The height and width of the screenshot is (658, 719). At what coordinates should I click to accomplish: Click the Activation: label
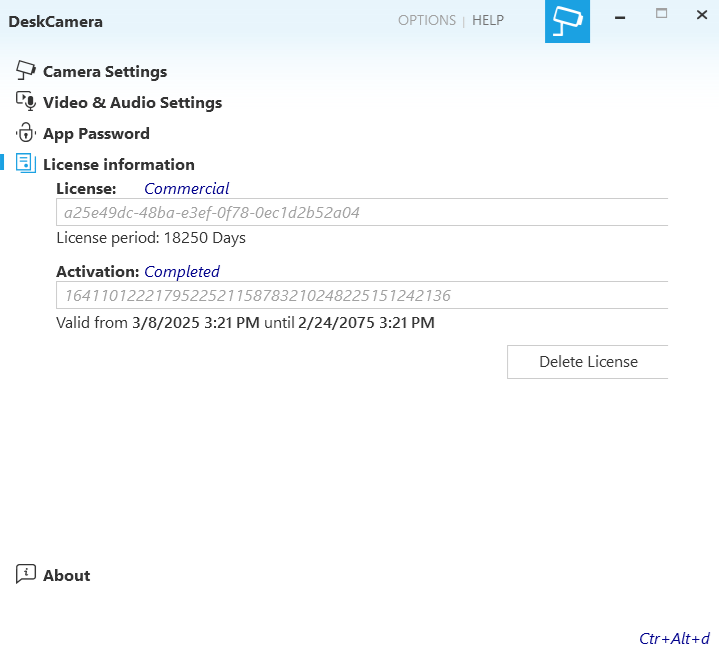click(x=98, y=271)
